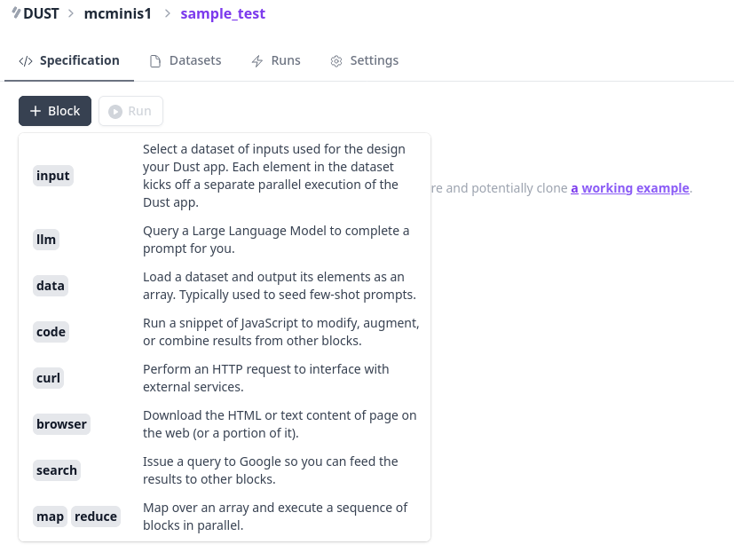Click the Dust logo icon
734x560 pixels.
click(x=16, y=12)
